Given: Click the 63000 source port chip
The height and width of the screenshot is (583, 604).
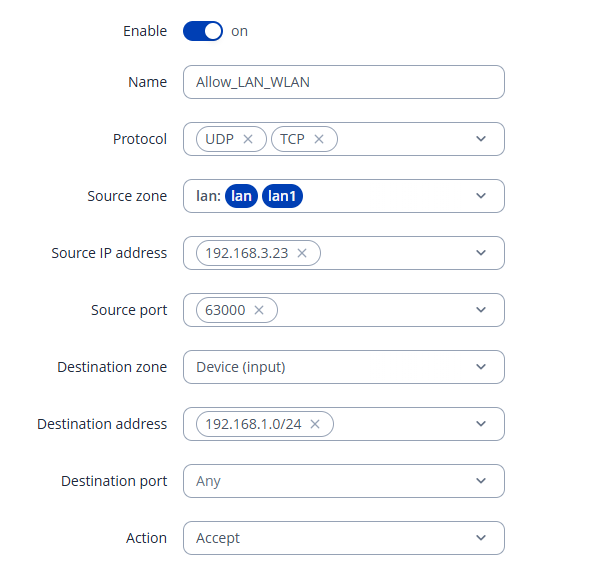Looking at the screenshot, I should click(225, 310).
